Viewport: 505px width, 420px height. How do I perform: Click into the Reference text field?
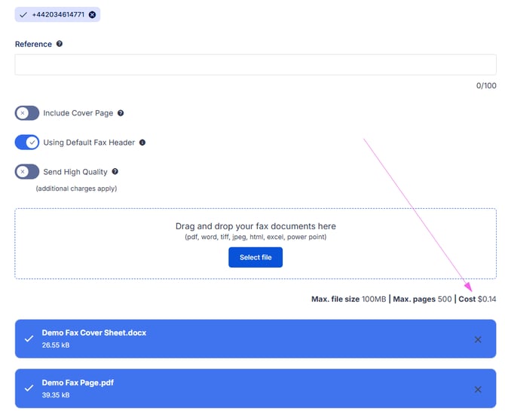tap(255, 65)
